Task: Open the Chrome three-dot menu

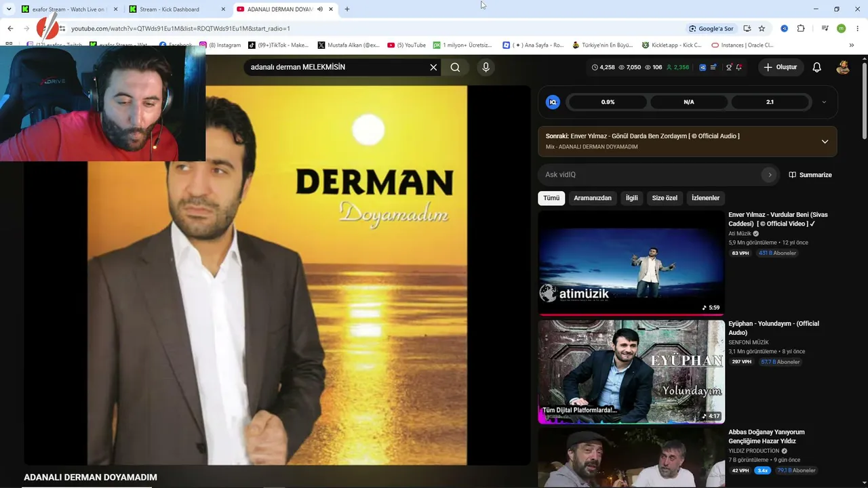Action: tap(858, 28)
